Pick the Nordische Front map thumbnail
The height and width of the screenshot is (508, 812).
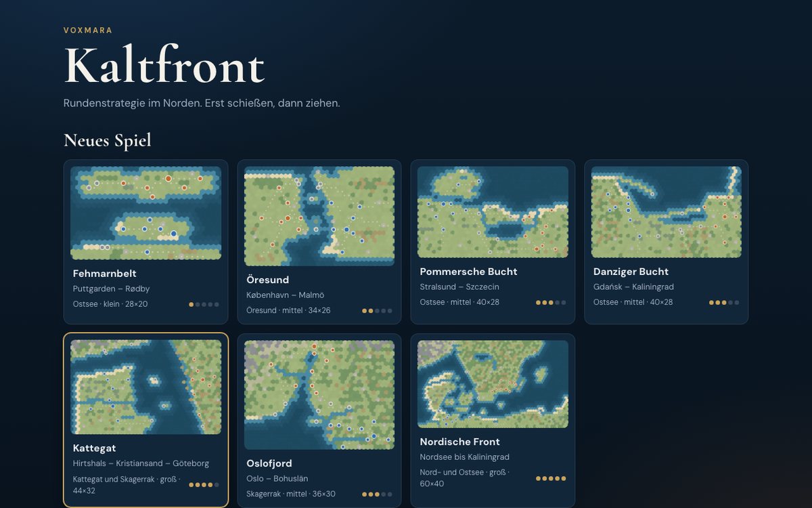pyautogui.click(x=493, y=384)
